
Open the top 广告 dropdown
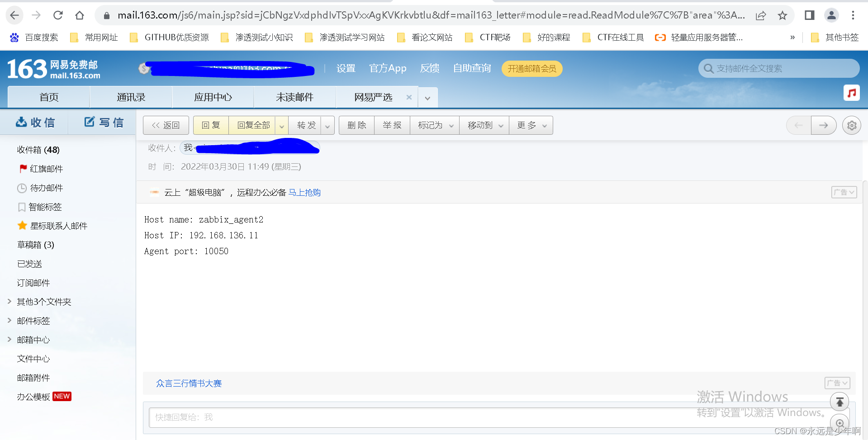(844, 192)
